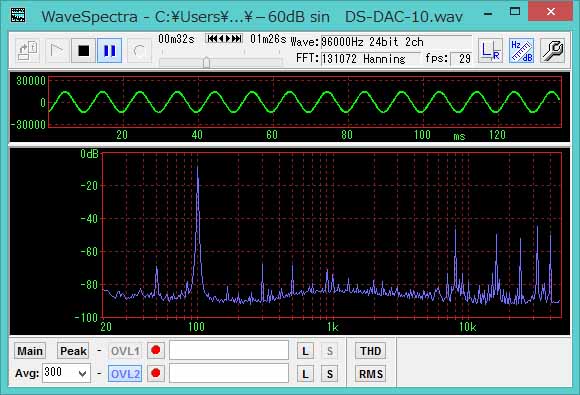The image size is (580, 395).
Task: Toggle the OVL2 overlay button
Action: coord(125,374)
